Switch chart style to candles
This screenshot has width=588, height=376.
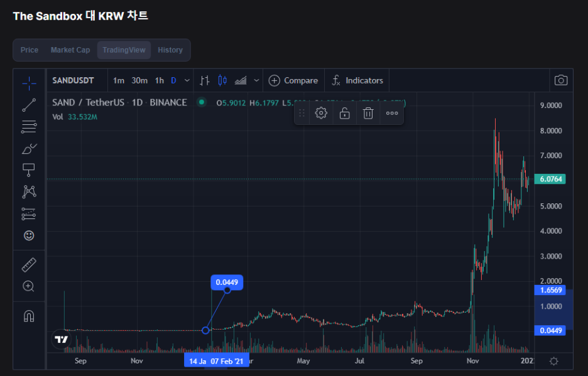pyautogui.click(x=222, y=80)
